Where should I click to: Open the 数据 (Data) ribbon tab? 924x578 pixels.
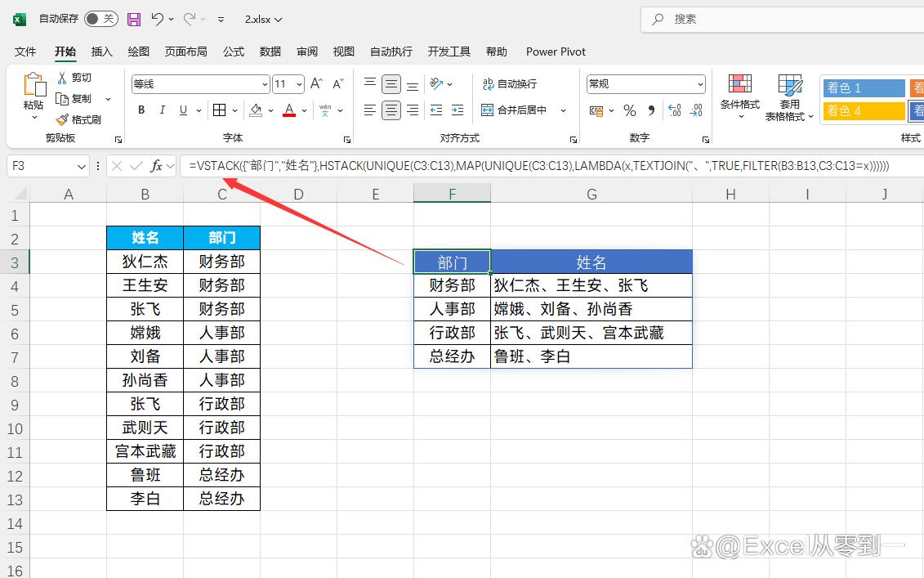[270, 52]
